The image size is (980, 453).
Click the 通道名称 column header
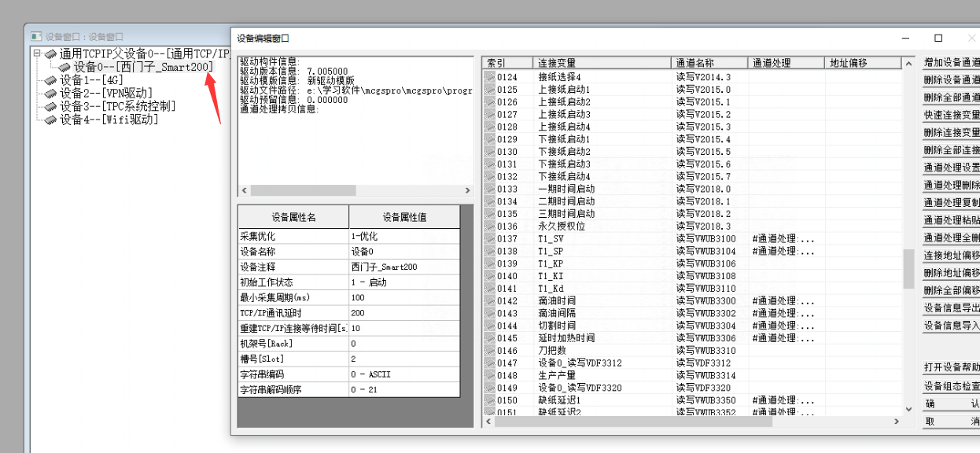tap(709, 63)
